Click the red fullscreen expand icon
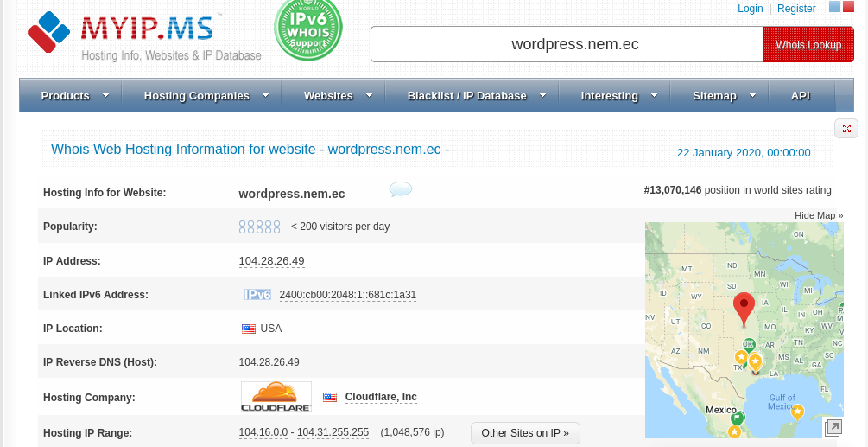The height and width of the screenshot is (447, 868). click(846, 129)
